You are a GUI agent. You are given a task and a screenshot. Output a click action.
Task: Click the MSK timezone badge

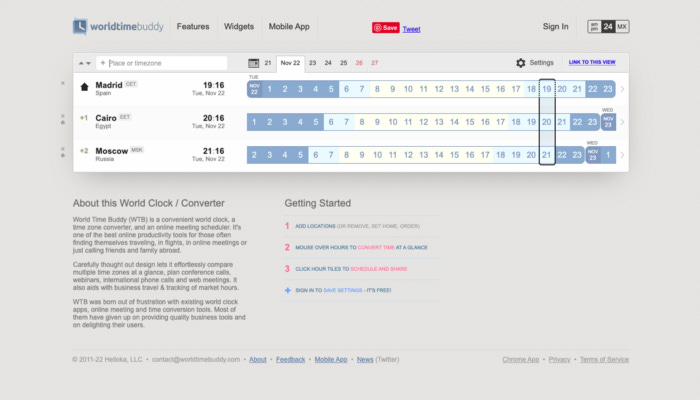pos(137,150)
